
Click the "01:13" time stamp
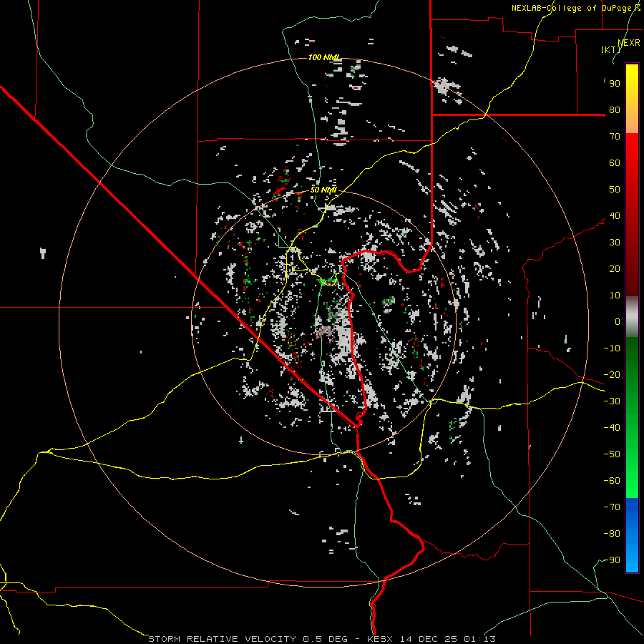point(479,639)
